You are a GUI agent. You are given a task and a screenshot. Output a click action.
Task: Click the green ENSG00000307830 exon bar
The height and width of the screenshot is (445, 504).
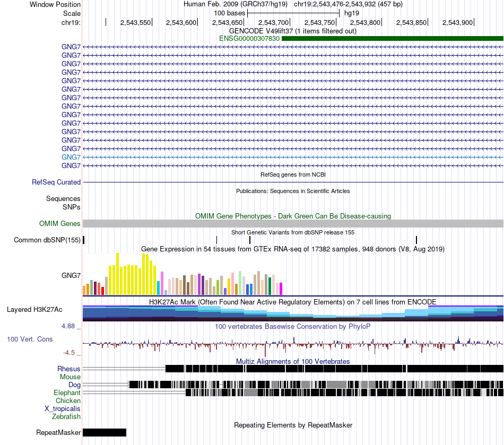pyautogui.click(x=393, y=39)
